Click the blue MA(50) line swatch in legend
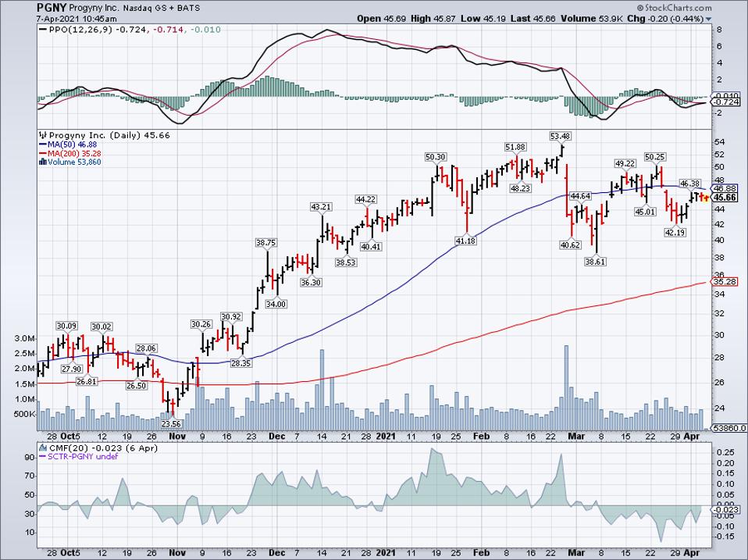 click(x=42, y=144)
